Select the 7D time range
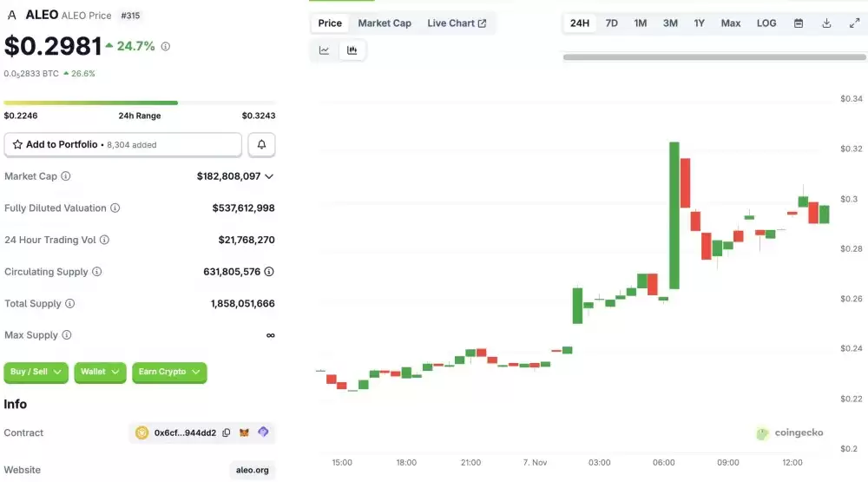Screen dimensions: 868x482 611,23
